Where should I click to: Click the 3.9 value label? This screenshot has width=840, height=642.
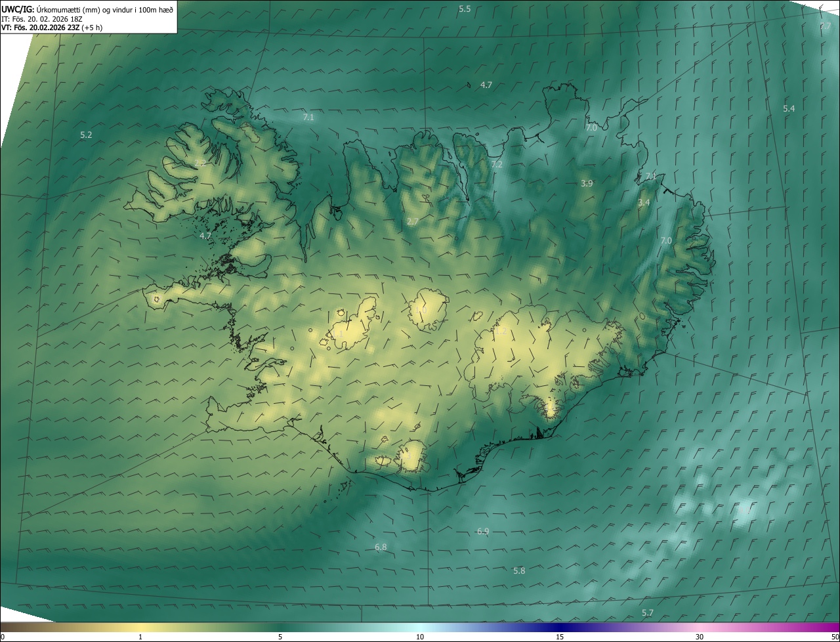587,184
